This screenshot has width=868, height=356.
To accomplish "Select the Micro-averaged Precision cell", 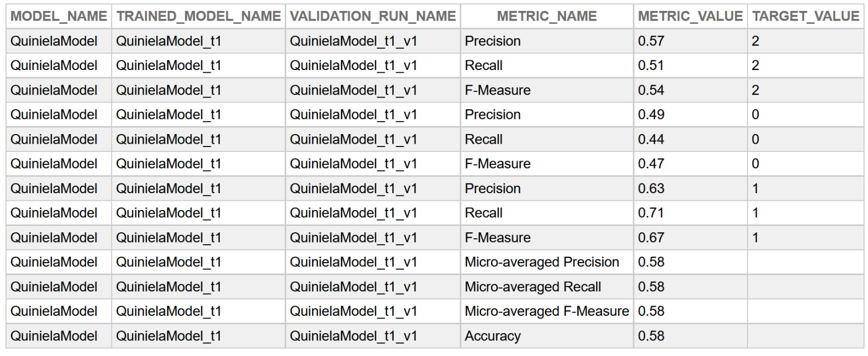I will coord(541,262).
